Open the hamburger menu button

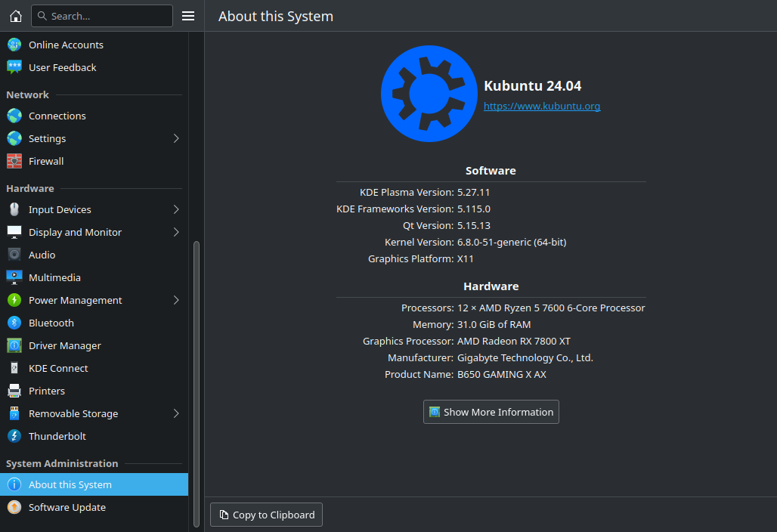coord(188,16)
